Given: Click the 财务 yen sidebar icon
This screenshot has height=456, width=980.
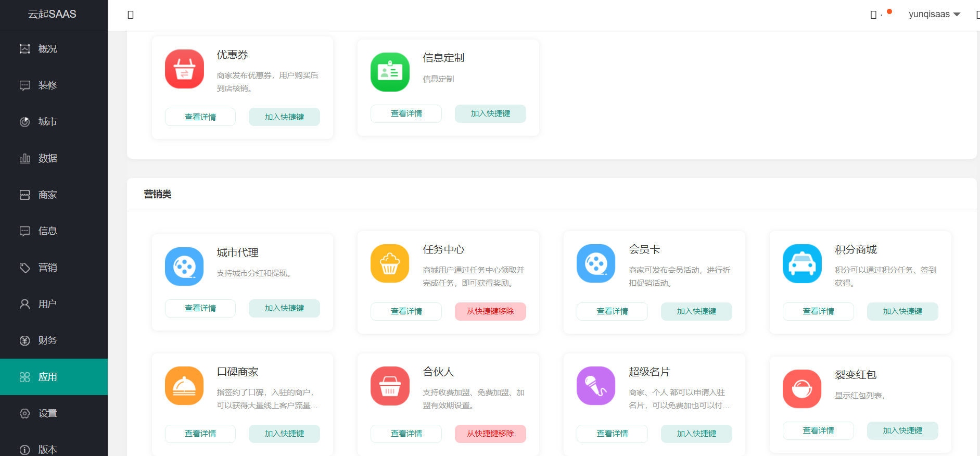Looking at the screenshot, I should 24,340.
